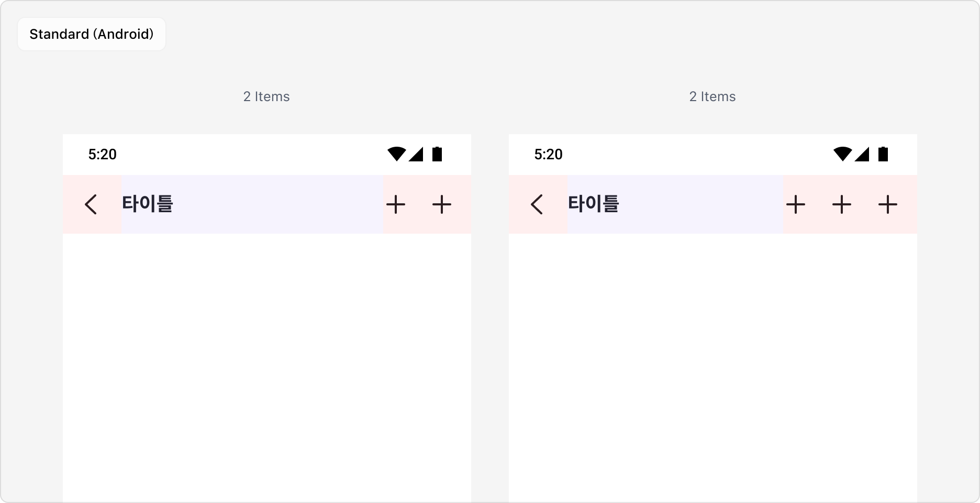Screen dimensions: 980x503
Task: Click the battery icon on left status bar
Action: [x=438, y=154]
